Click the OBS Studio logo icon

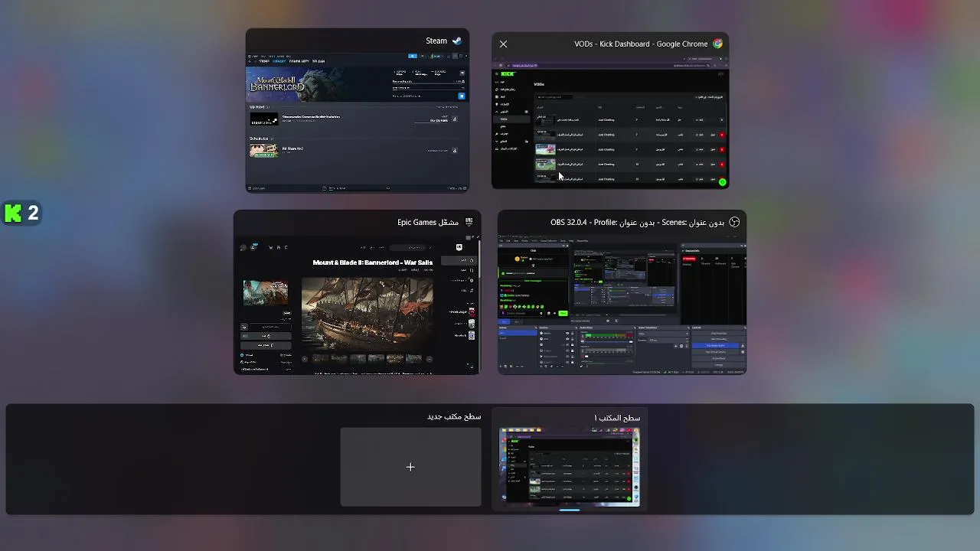pos(734,222)
